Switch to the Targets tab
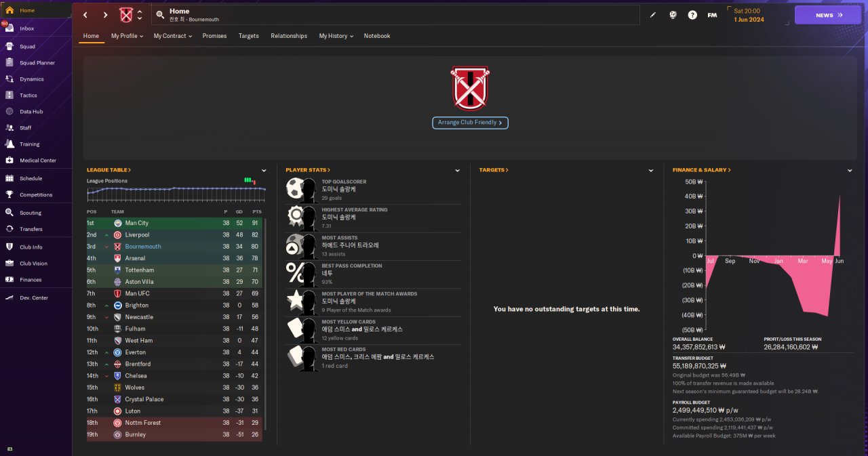 click(249, 36)
